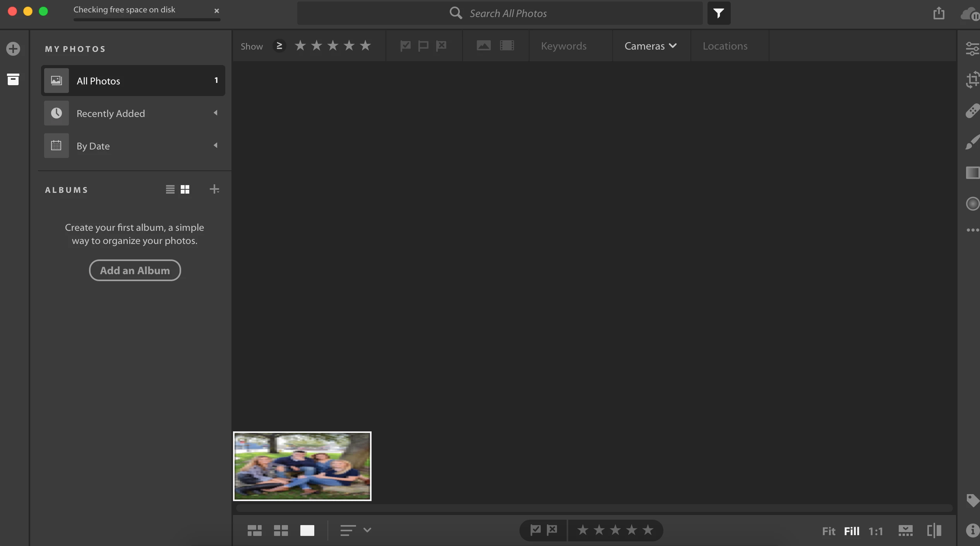Toggle photos-only filter icon
Screen dimensions: 980x546
483,46
